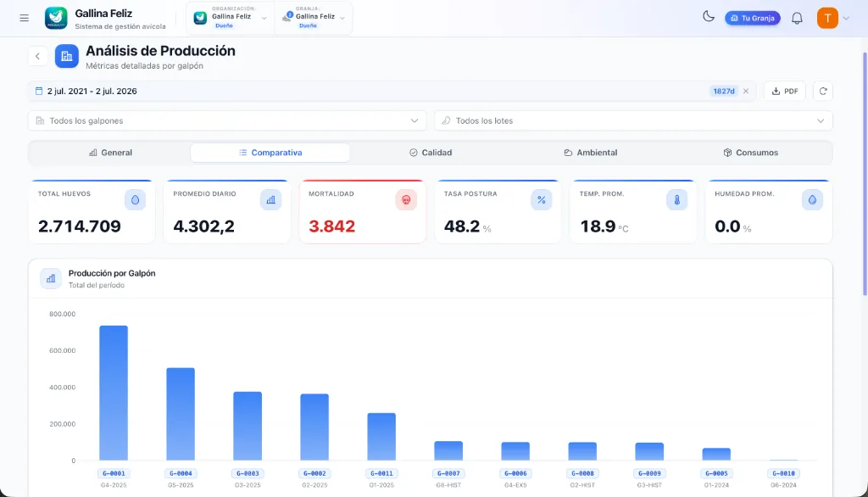Clear the 1827d date range
The width and height of the screenshot is (868, 497).
[x=746, y=92]
